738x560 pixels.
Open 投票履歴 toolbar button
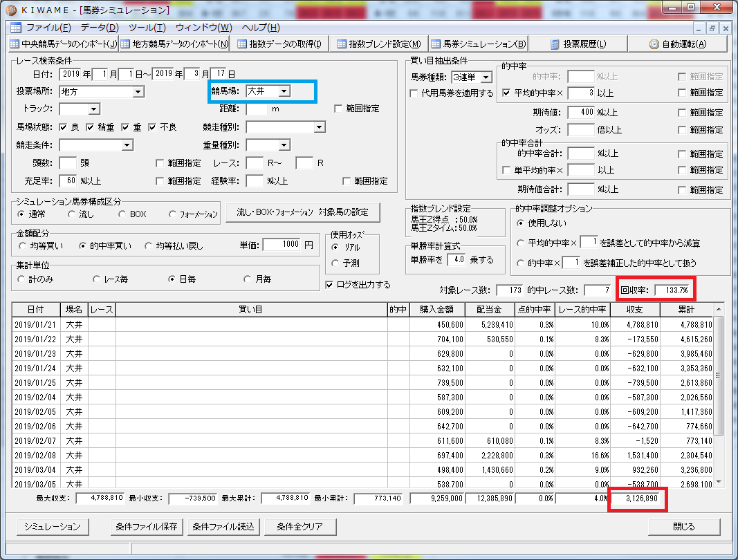[578, 44]
